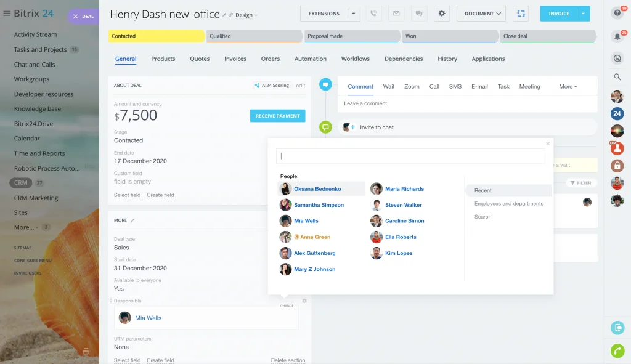Click the user search input field

[x=410, y=156]
